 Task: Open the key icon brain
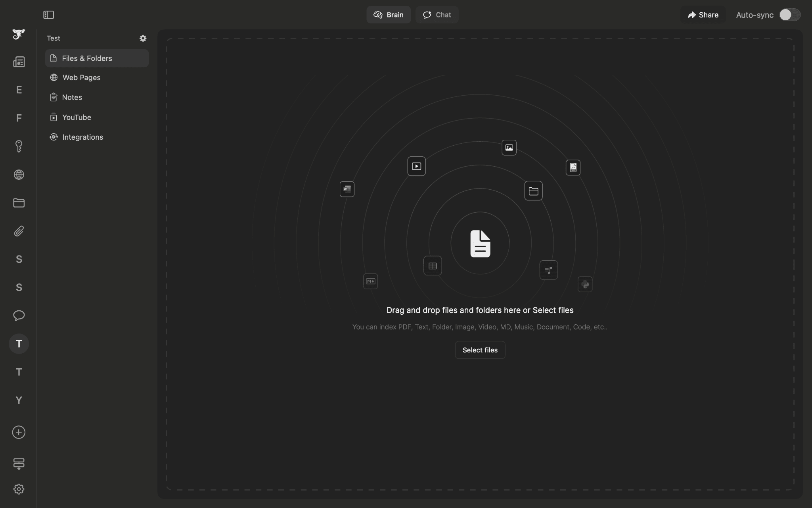(x=19, y=146)
